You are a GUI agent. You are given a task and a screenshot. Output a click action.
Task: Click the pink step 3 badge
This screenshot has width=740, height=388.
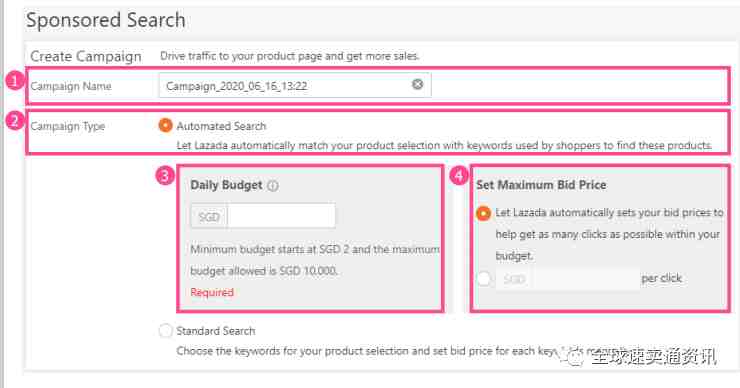click(x=165, y=176)
